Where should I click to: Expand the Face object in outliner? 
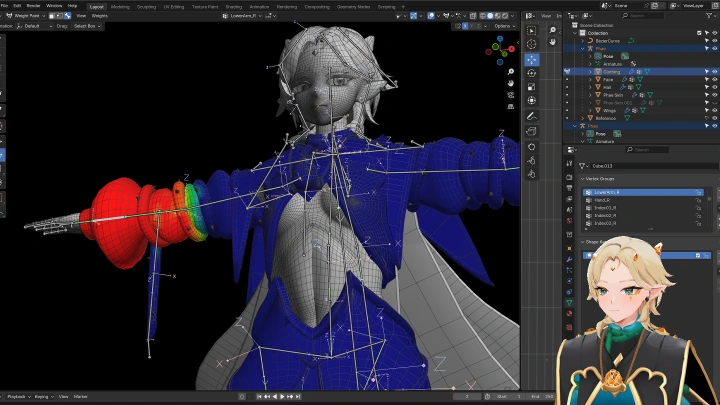pos(590,79)
